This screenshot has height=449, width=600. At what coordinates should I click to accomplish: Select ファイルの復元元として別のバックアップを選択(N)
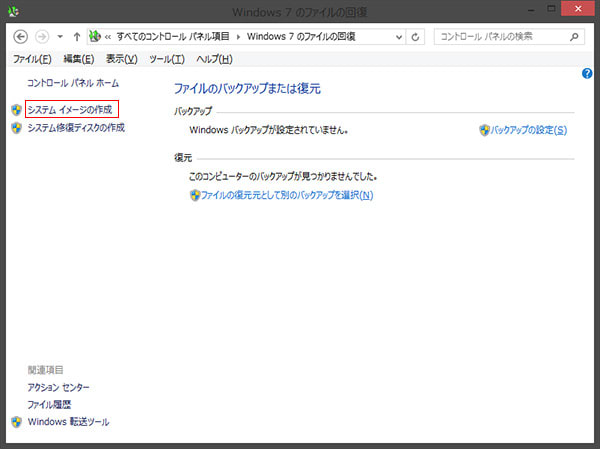tap(287, 195)
